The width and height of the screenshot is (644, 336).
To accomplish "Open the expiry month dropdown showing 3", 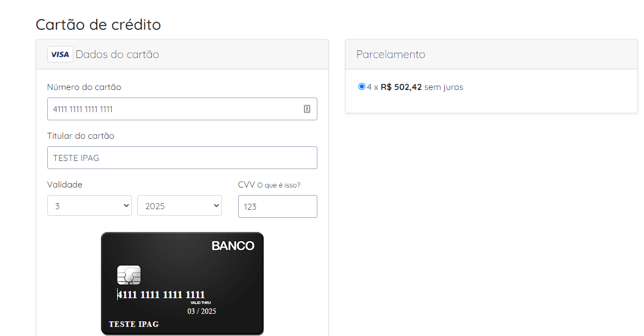I will point(89,205).
